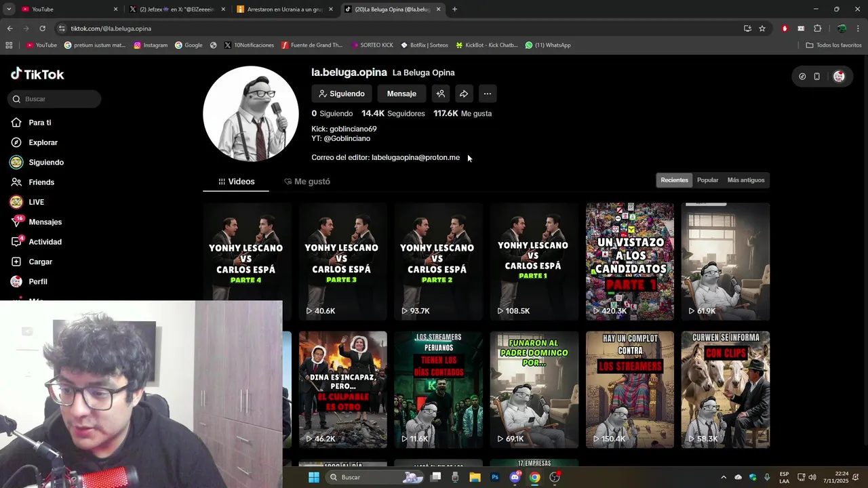The width and height of the screenshot is (868, 488).
Task: Bookmark page with the star icon
Action: point(762,28)
